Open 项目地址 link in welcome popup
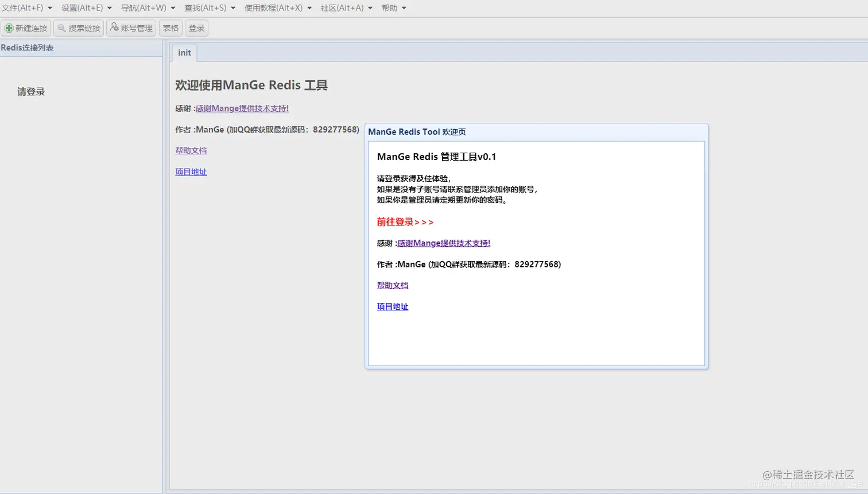 click(x=393, y=306)
